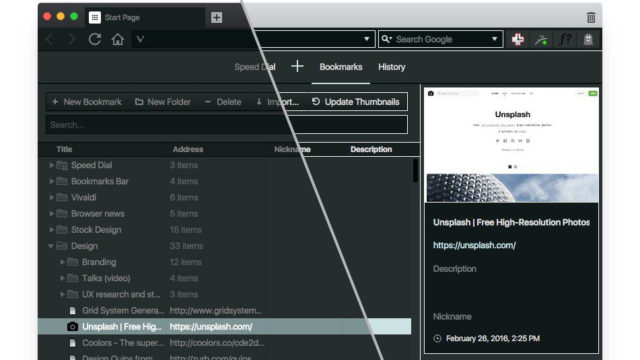
Task: Collapse the Design folder
Action: tap(51, 246)
